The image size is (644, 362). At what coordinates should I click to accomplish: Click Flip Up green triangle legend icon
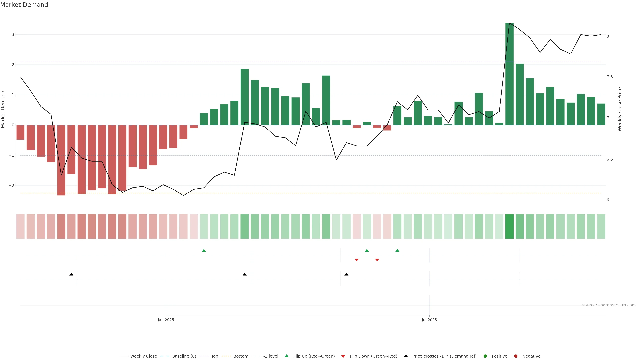point(286,356)
